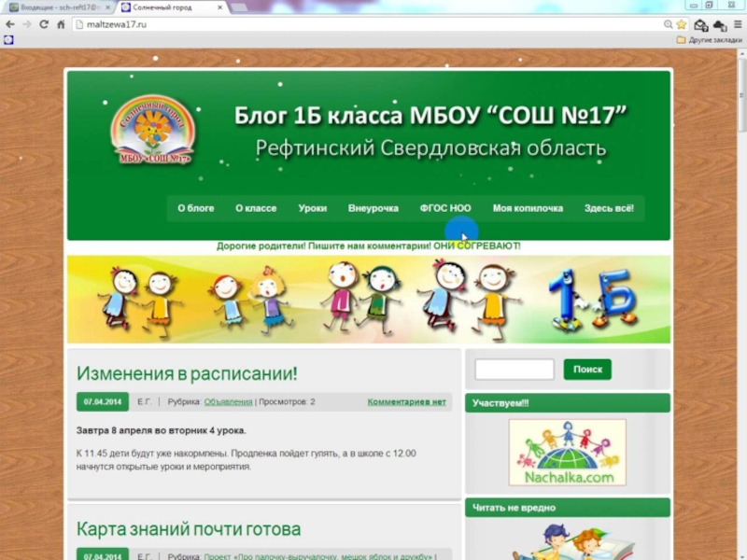Go to browser Home page icon

(61, 24)
